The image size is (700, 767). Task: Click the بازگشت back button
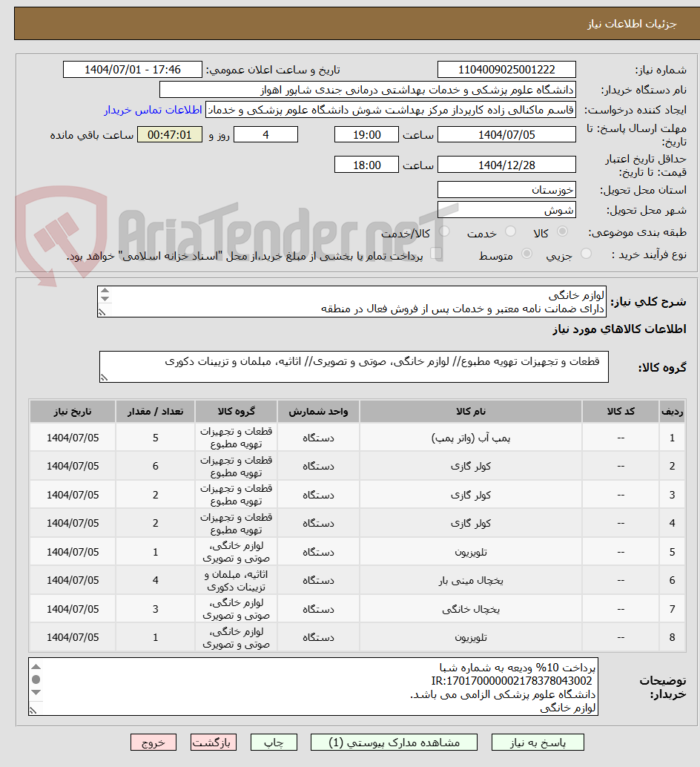214,742
